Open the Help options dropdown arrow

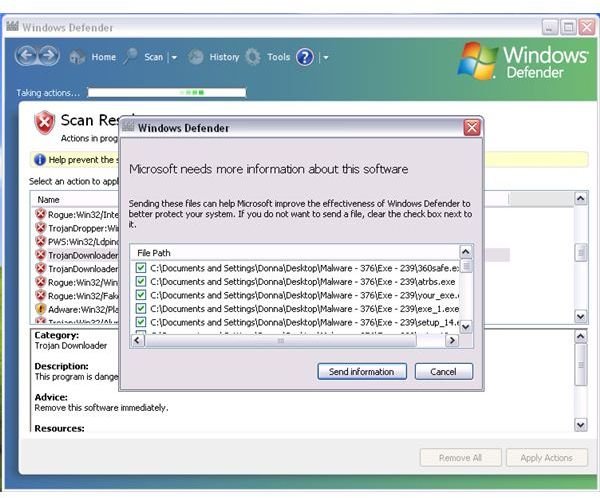[326, 57]
